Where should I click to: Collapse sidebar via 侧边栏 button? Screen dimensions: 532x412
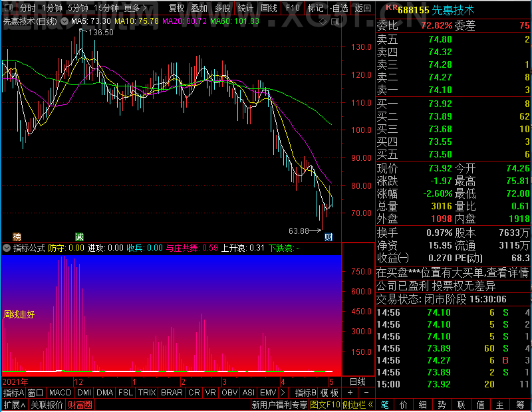358,405
